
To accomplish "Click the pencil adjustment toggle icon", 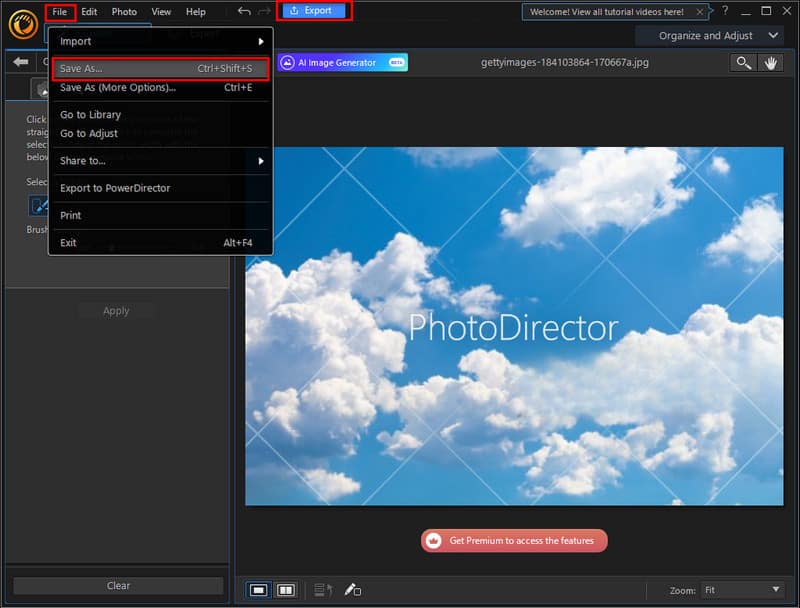I will pyautogui.click(x=353, y=590).
